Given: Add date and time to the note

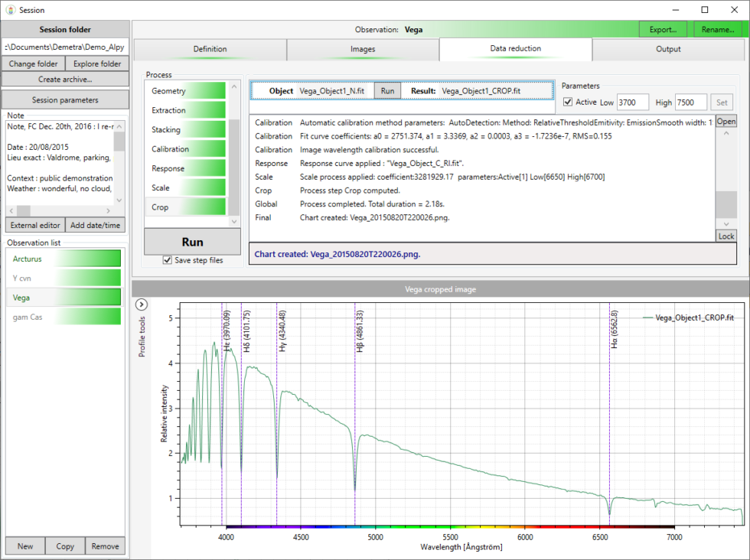Looking at the screenshot, I should 96,224.
